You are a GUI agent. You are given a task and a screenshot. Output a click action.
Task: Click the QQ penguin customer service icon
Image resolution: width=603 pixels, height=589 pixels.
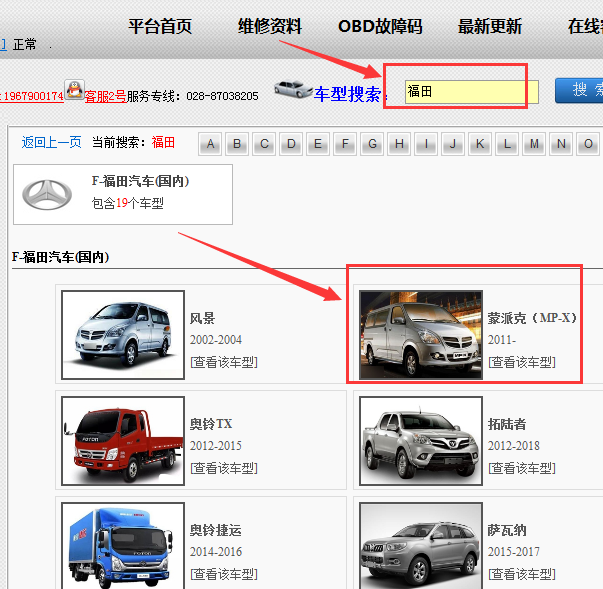74,90
